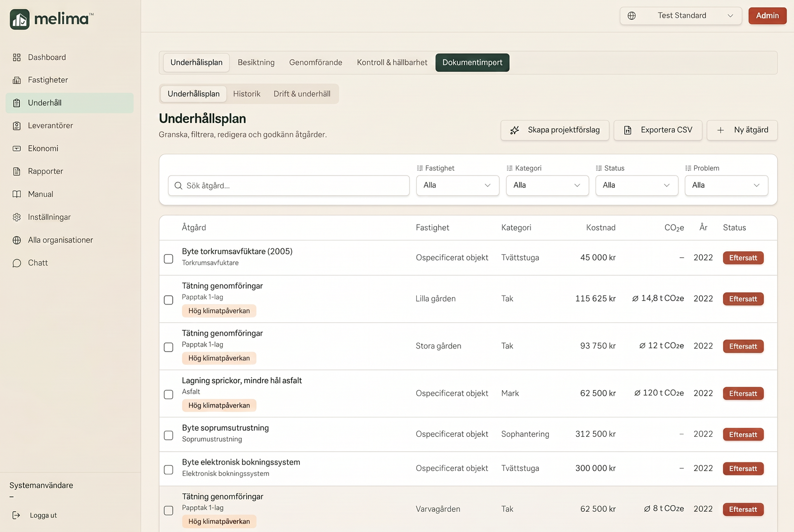
Task: Select the Leverantörer sidebar icon
Action: [17, 126]
